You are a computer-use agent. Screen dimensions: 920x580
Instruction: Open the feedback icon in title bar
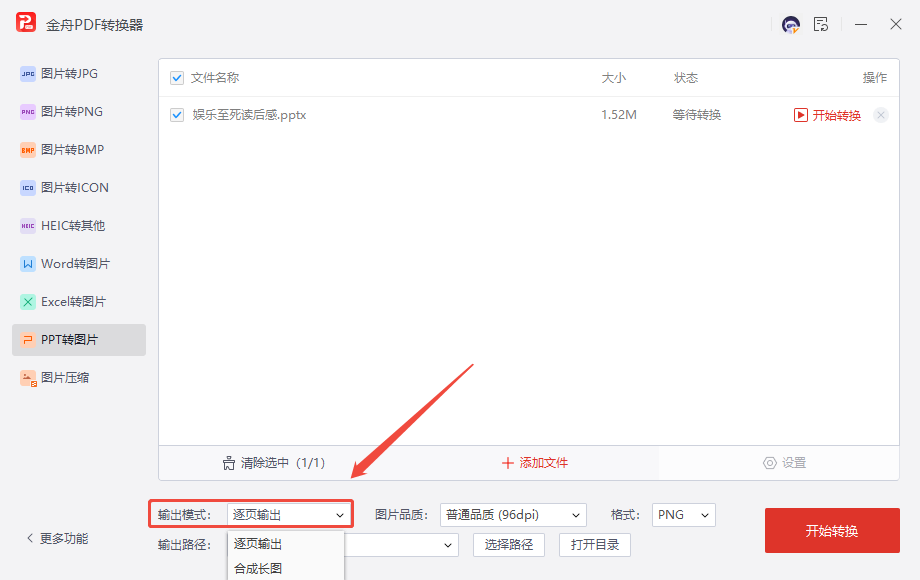coord(821,24)
